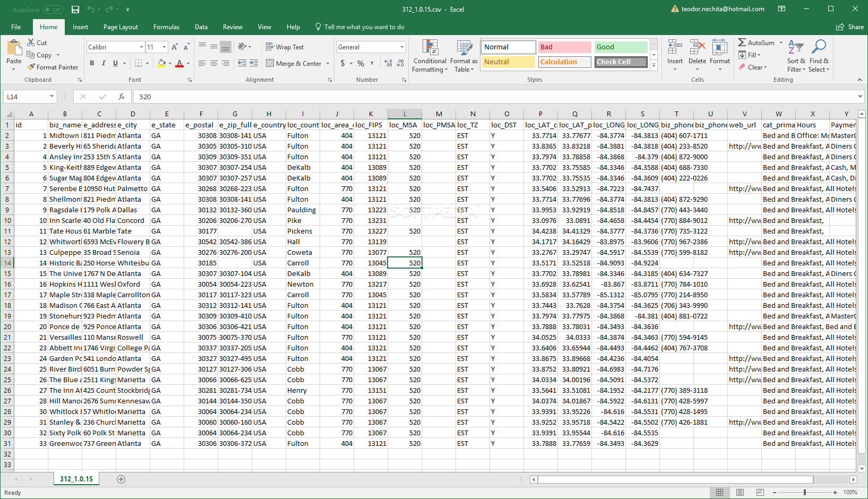Open the Name Box dropdown arrow
868x499 pixels.
pyautogui.click(x=51, y=97)
